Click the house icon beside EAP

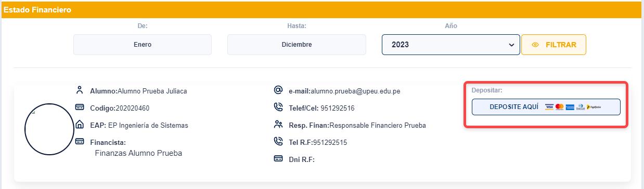(x=80, y=125)
